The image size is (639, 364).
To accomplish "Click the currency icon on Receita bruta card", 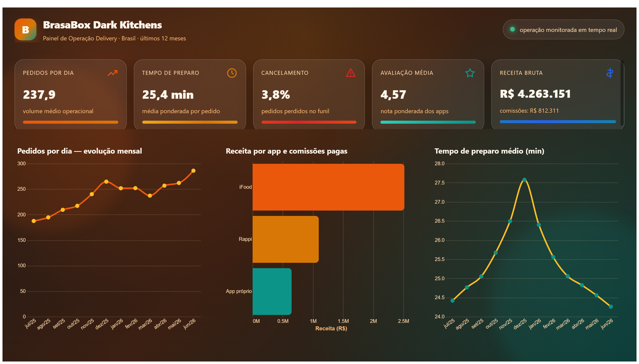I will pos(610,73).
